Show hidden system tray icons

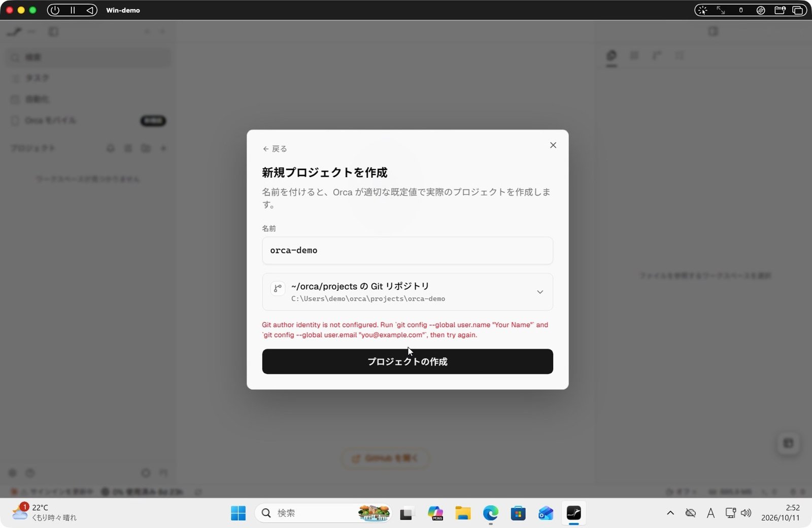pyautogui.click(x=670, y=513)
